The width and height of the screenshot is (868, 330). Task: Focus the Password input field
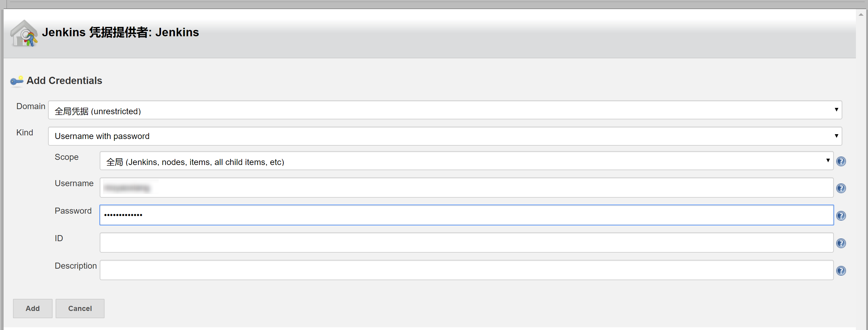click(466, 215)
